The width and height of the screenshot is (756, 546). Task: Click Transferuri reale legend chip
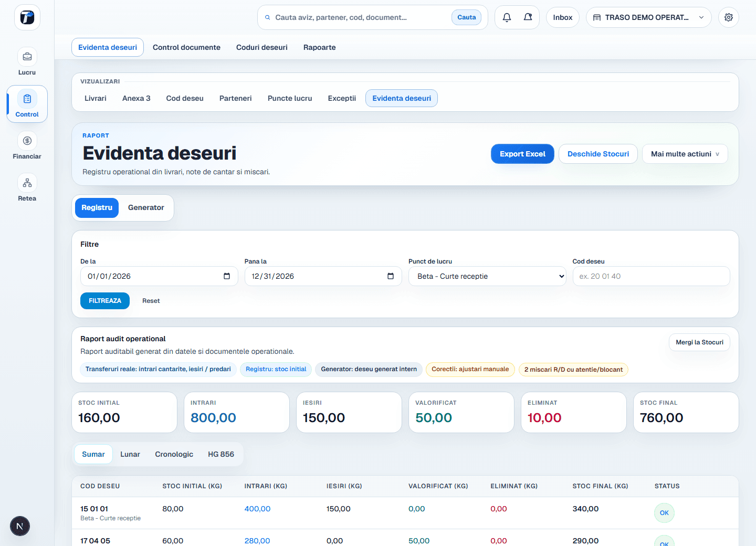(158, 369)
